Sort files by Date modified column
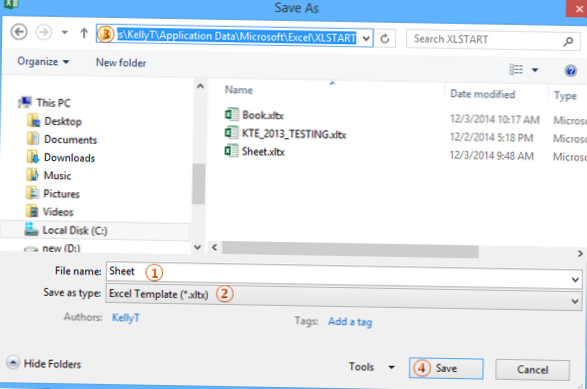Image resolution: width=587 pixels, height=389 pixels. click(483, 94)
